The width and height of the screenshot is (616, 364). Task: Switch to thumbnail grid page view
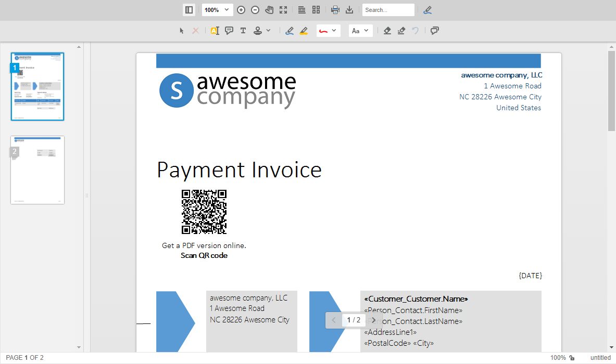click(x=316, y=10)
